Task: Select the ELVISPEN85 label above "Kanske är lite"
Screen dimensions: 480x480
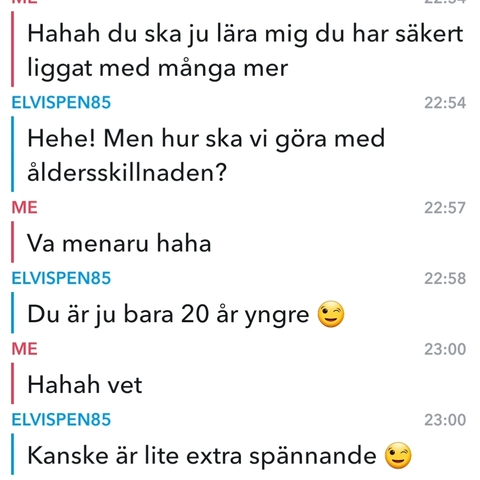Action: 61,419
